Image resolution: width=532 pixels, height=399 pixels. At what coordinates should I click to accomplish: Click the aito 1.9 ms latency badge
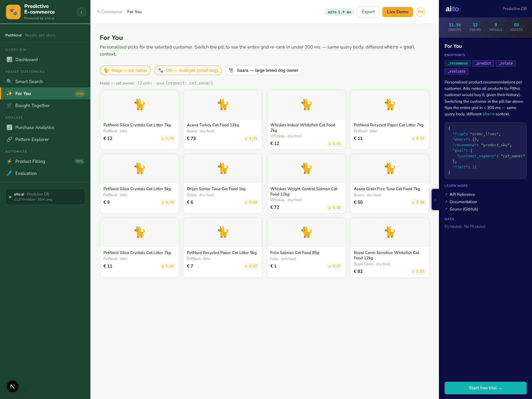click(339, 12)
